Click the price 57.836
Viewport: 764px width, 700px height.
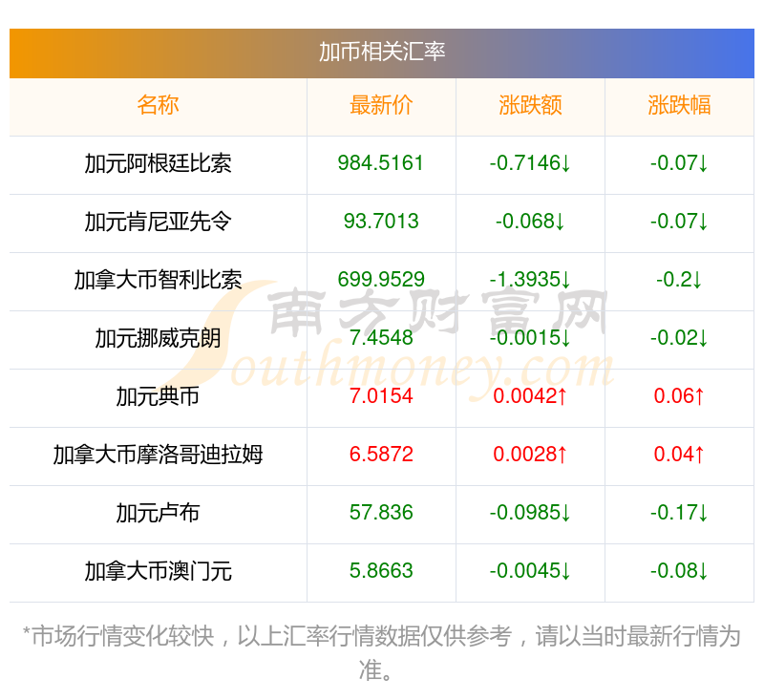click(x=381, y=513)
